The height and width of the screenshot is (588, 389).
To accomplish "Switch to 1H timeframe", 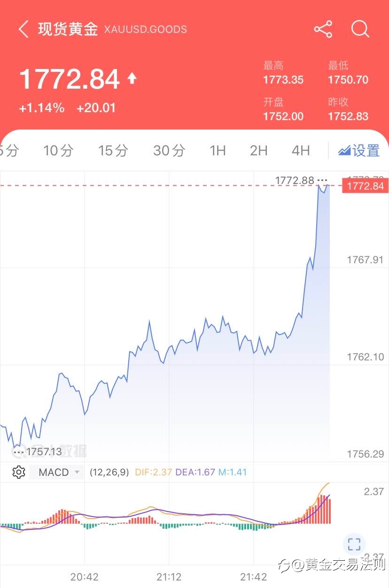I will pyautogui.click(x=218, y=151).
